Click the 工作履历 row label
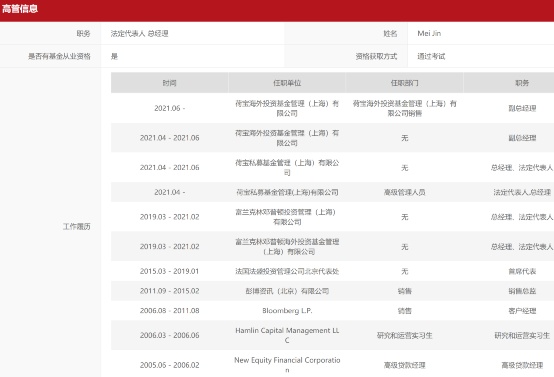 point(77,226)
